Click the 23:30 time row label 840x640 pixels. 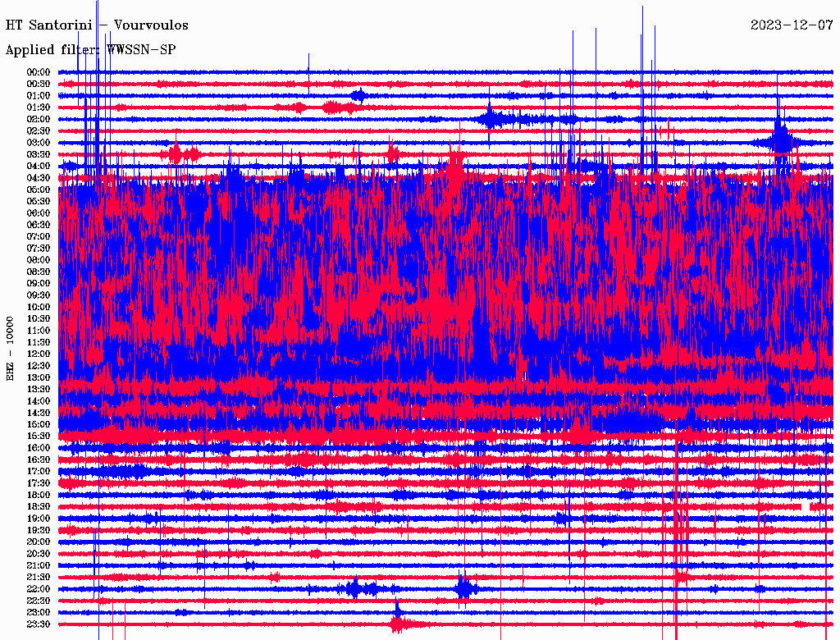(39, 624)
